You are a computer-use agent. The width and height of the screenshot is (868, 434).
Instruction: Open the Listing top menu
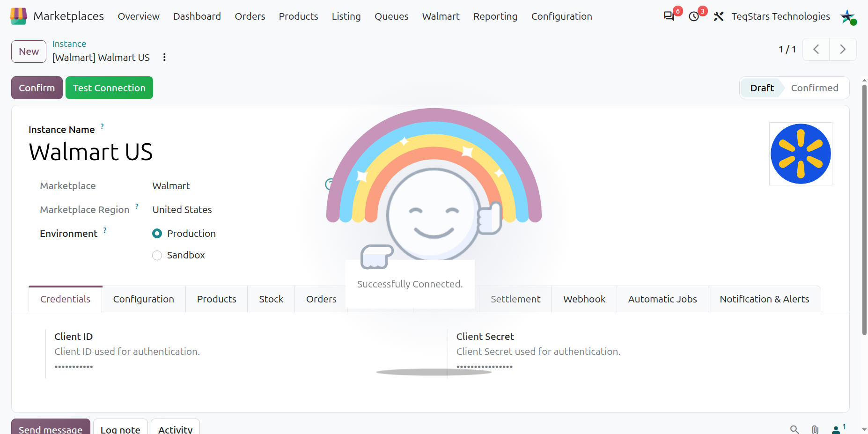coord(346,16)
